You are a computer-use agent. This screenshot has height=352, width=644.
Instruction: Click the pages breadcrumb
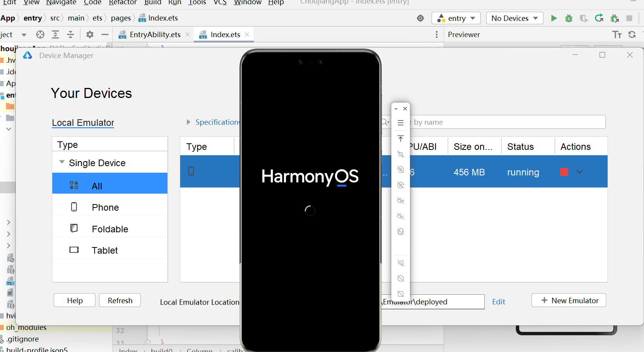(121, 18)
